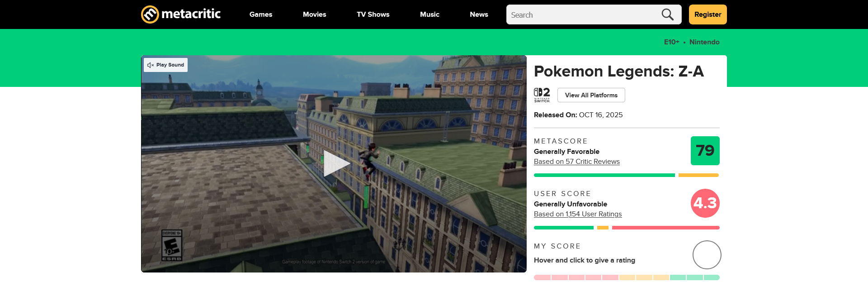The height and width of the screenshot is (282, 868).
Task: Click View All Platforms button
Action: 591,95
